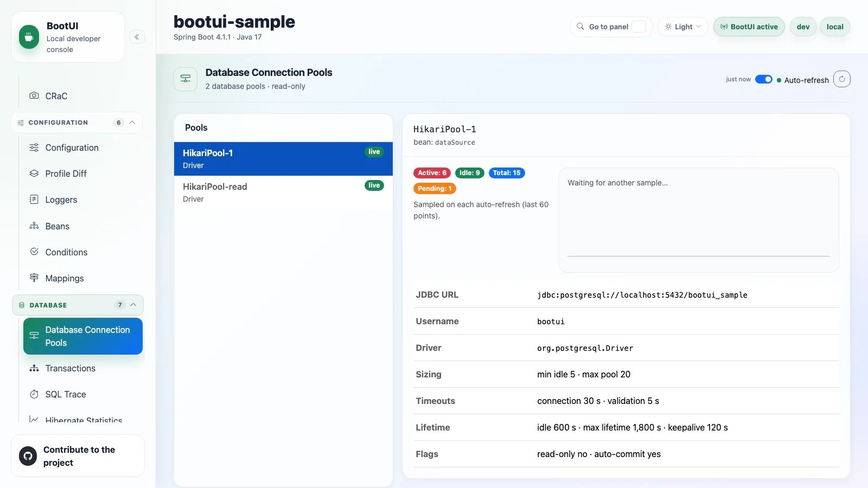Click the configuration count badge 6
868x488 pixels.
click(119, 123)
